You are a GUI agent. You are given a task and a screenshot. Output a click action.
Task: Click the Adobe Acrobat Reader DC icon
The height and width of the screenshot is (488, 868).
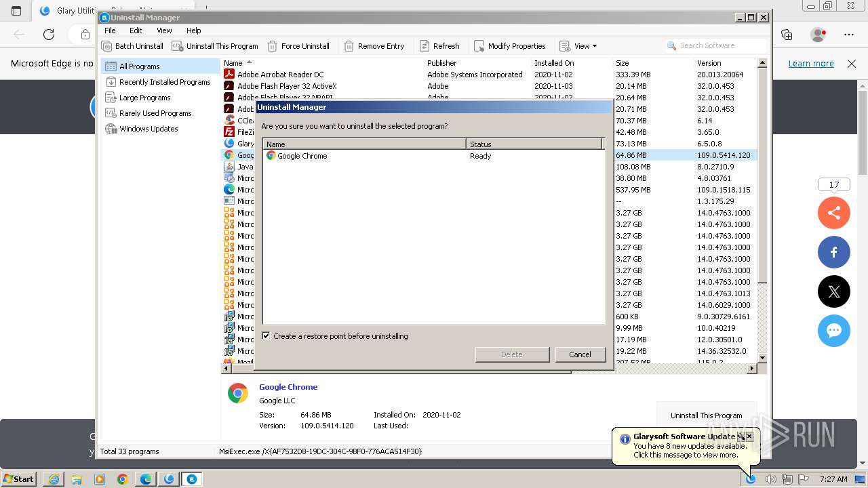[x=229, y=75]
